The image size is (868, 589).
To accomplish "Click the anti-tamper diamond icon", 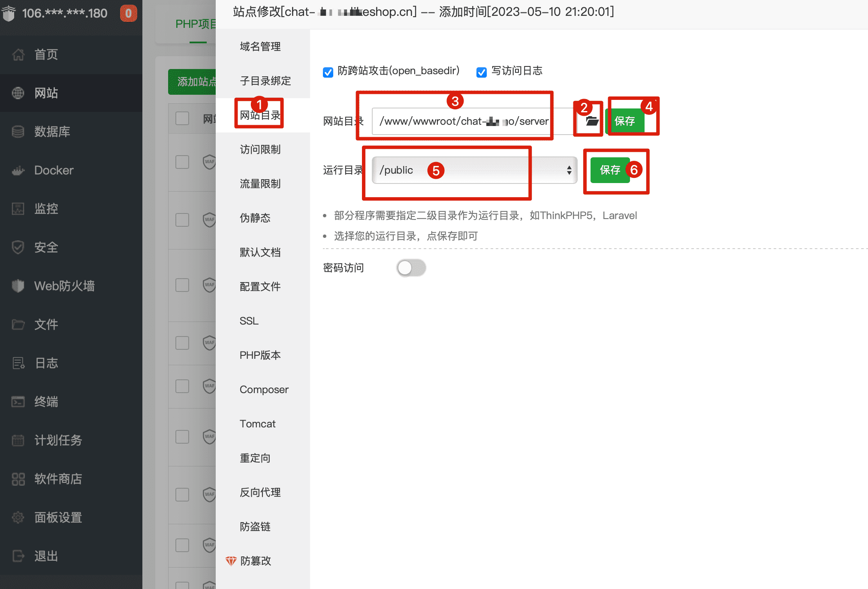I will [x=231, y=561].
